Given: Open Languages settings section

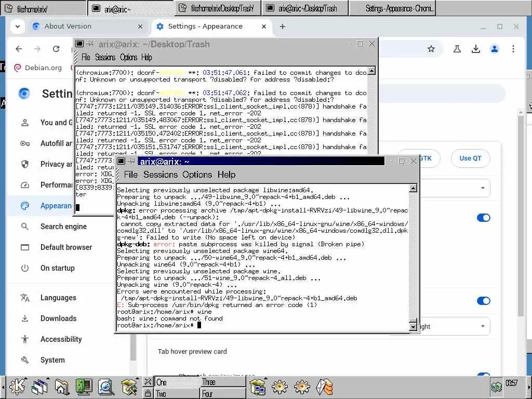Looking at the screenshot, I should (x=58, y=298).
